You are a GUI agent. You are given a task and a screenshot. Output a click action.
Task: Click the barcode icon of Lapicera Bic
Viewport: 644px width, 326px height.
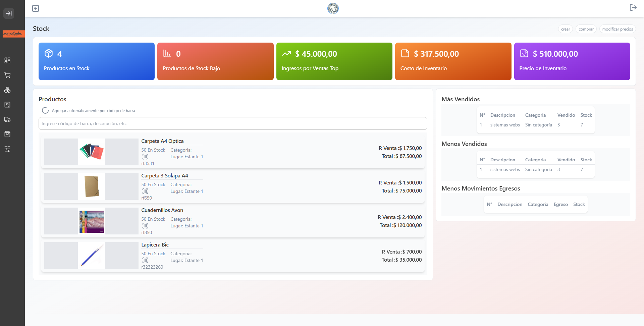pos(145,260)
